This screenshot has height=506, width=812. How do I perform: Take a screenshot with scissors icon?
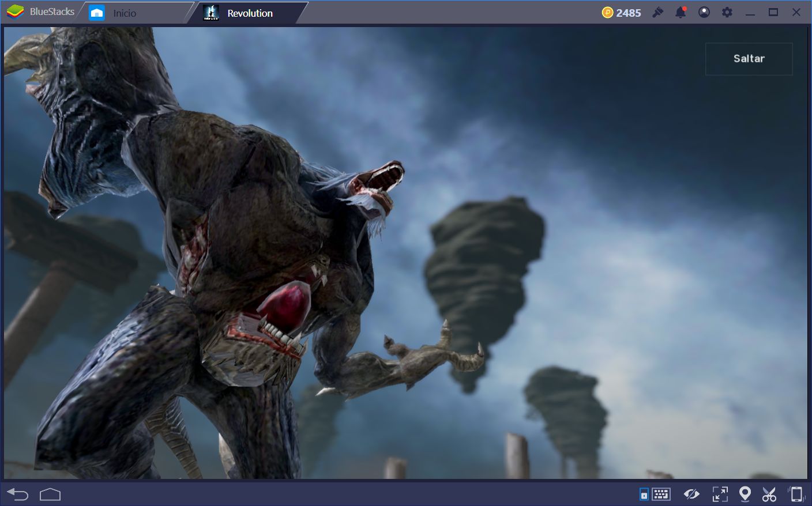[769, 494]
